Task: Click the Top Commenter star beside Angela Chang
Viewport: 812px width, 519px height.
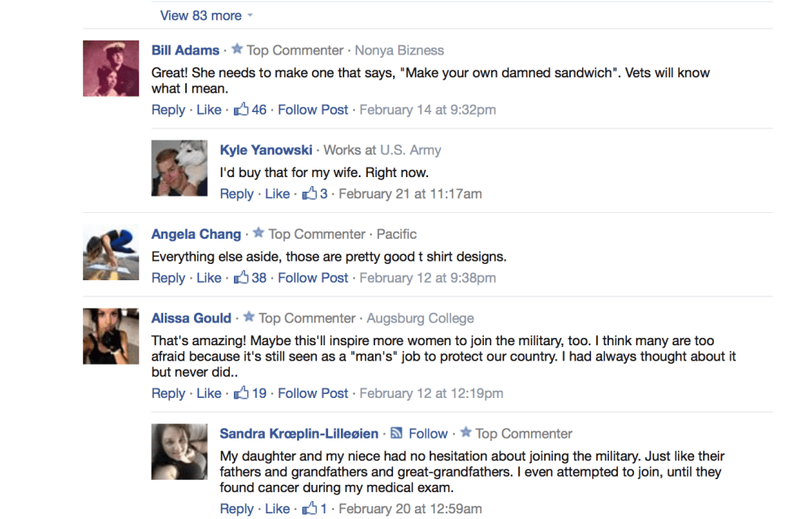Action: [257, 233]
